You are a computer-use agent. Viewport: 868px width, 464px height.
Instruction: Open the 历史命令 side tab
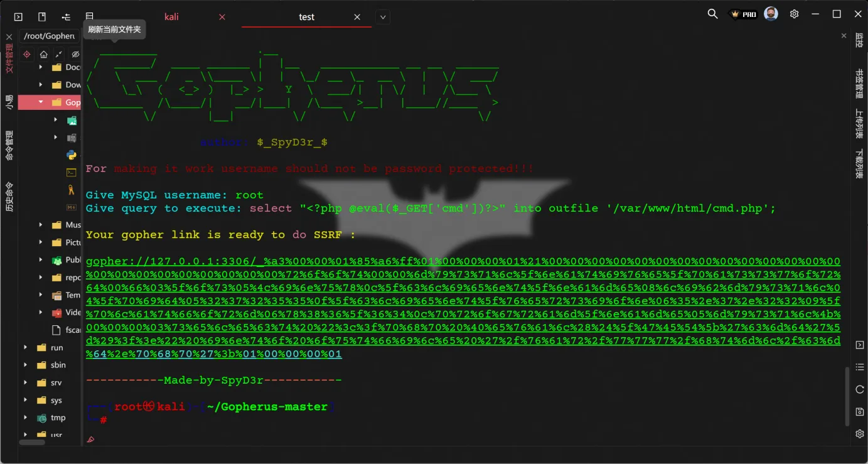tap(9, 197)
